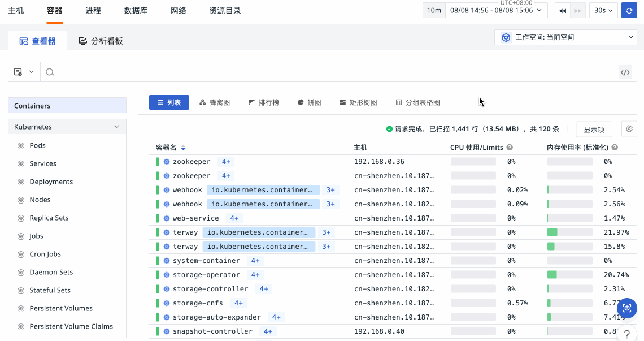Collapse the Kubernetes section
The width and height of the screenshot is (644, 341).
coord(116,127)
